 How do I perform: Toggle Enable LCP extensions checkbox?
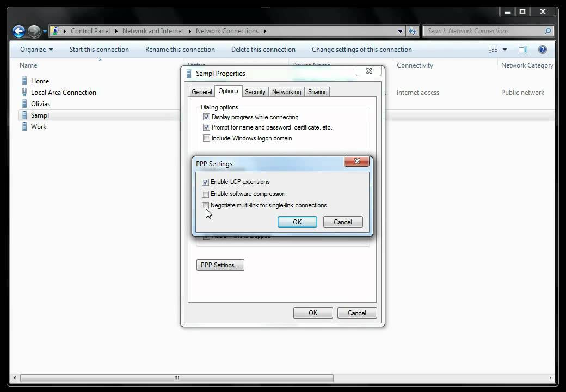(x=205, y=182)
